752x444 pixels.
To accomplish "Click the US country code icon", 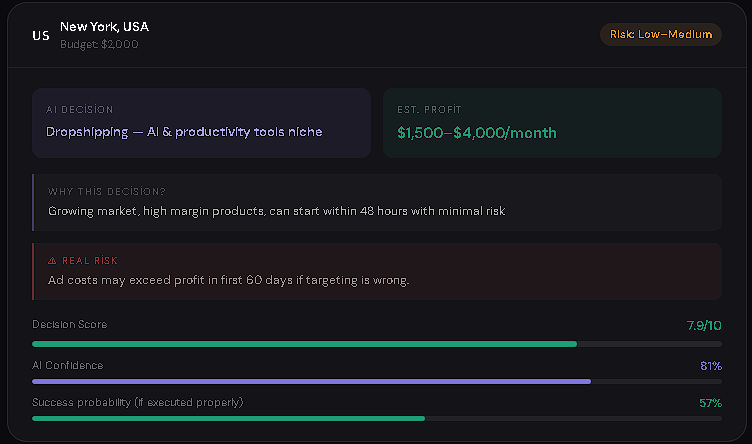I will pyautogui.click(x=41, y=35).
